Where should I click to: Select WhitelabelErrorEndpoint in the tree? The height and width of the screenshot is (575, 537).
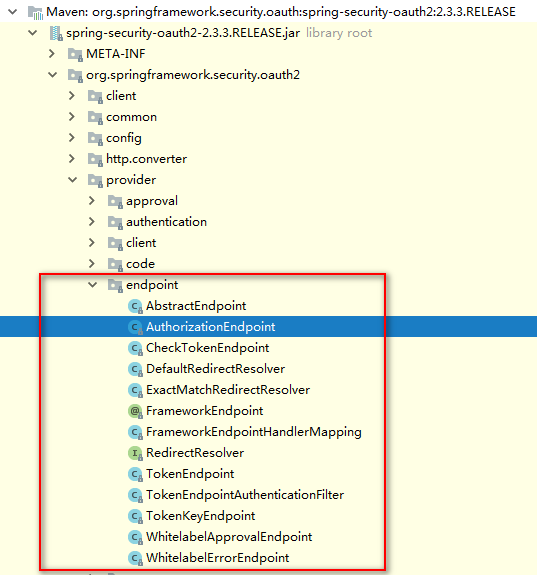[x=218, y=558]
